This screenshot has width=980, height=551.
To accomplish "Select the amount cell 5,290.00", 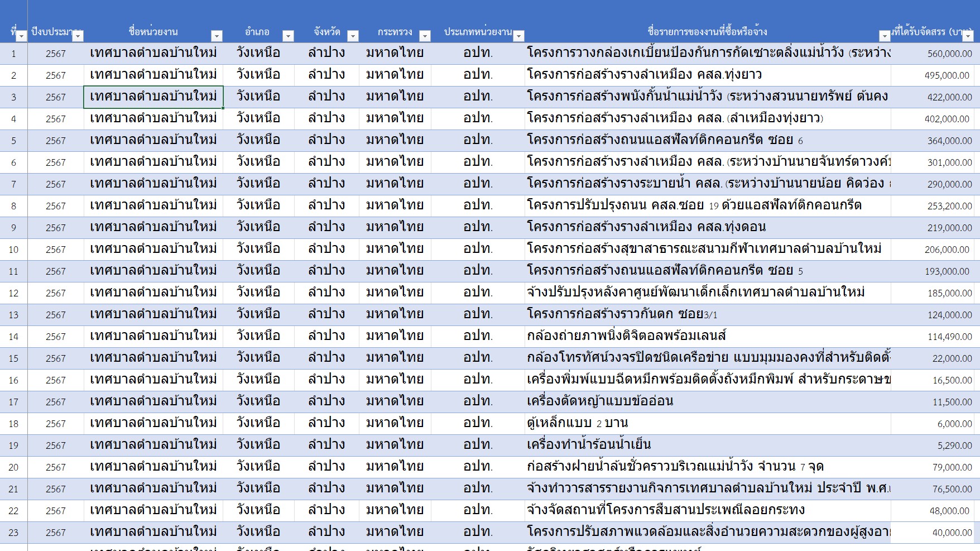I will pos(933,445).
